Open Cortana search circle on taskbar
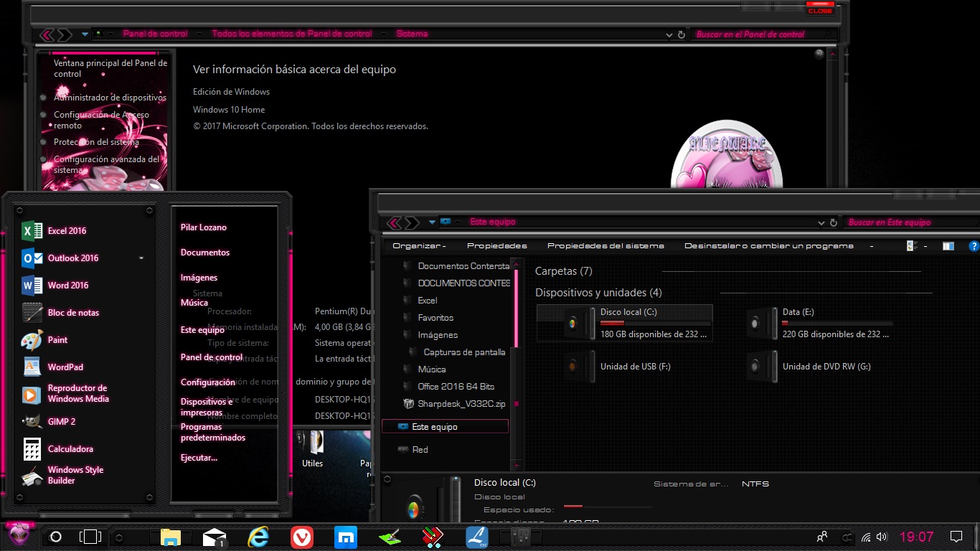This screenshot has width=980, height=551. click(x=55, y=537)
